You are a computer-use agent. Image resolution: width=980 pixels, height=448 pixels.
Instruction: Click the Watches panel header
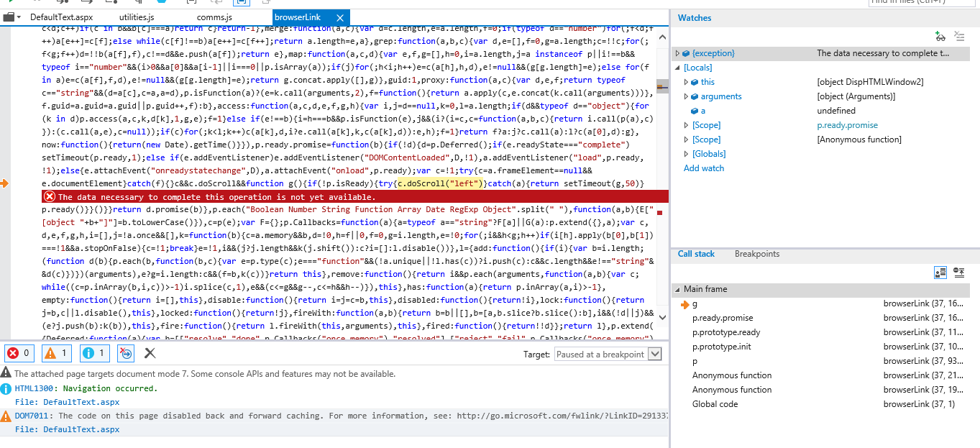tap(695, 18)
